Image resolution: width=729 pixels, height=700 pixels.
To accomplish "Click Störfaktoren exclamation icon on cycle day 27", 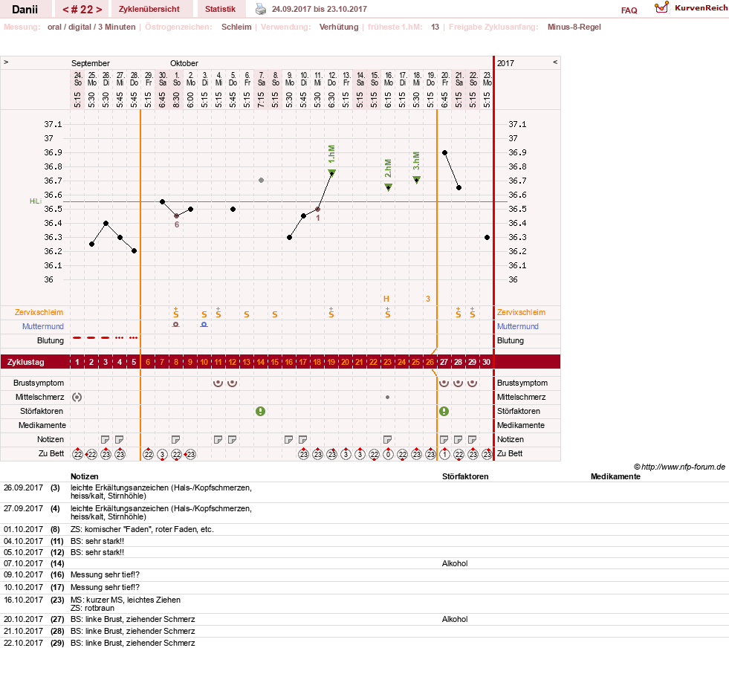I will (444, 412).
